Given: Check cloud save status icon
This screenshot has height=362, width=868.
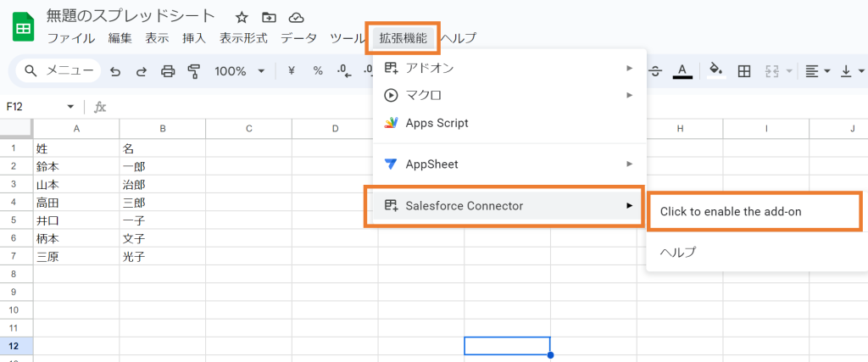Looking at the screenshot, I should pos(297,18).
